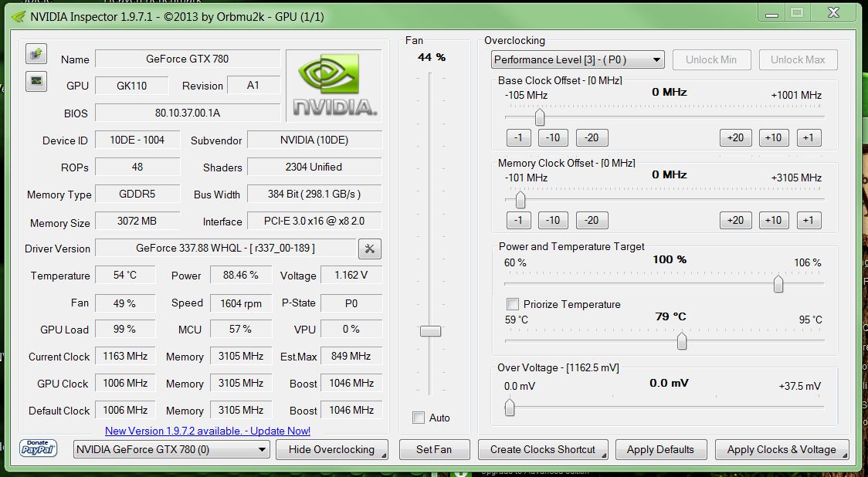Click the Voltage value 1.162 V
868x477 pixels.
351,275
